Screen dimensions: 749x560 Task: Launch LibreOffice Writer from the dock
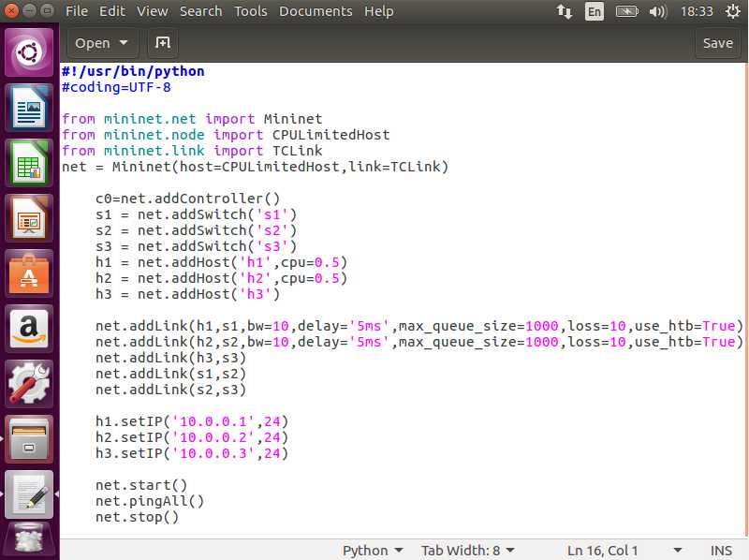click(x=29, y=108)
